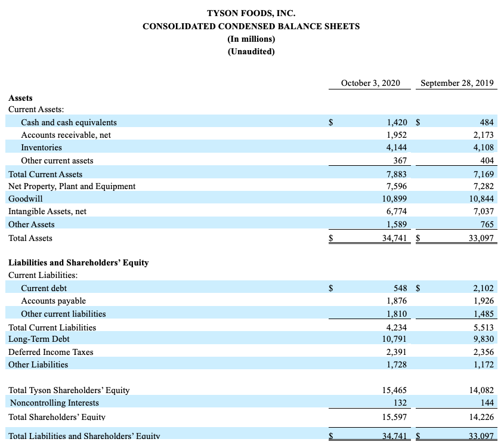Click the October 3, 2020 column header

(x=369, y=83)
